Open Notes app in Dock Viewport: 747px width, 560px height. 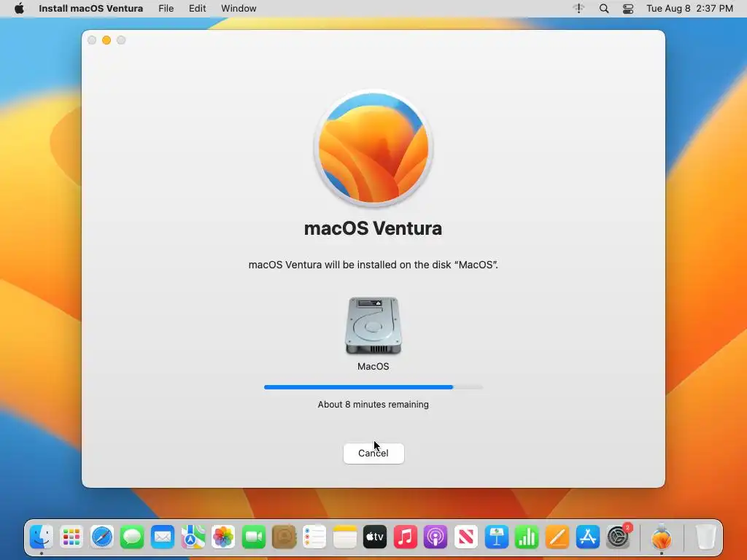[x=344, y=537]
